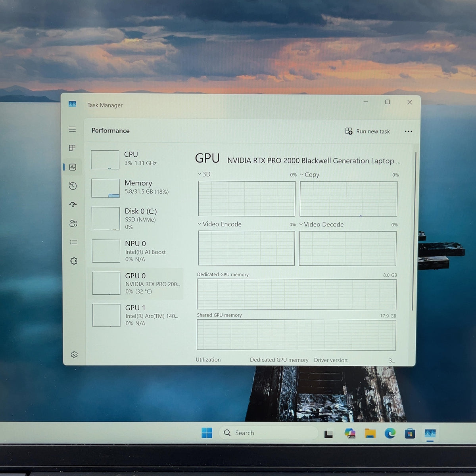Select NPU 0 Intel AI Boost item
This screenshot has width=476, height=476.
point(136,251)
